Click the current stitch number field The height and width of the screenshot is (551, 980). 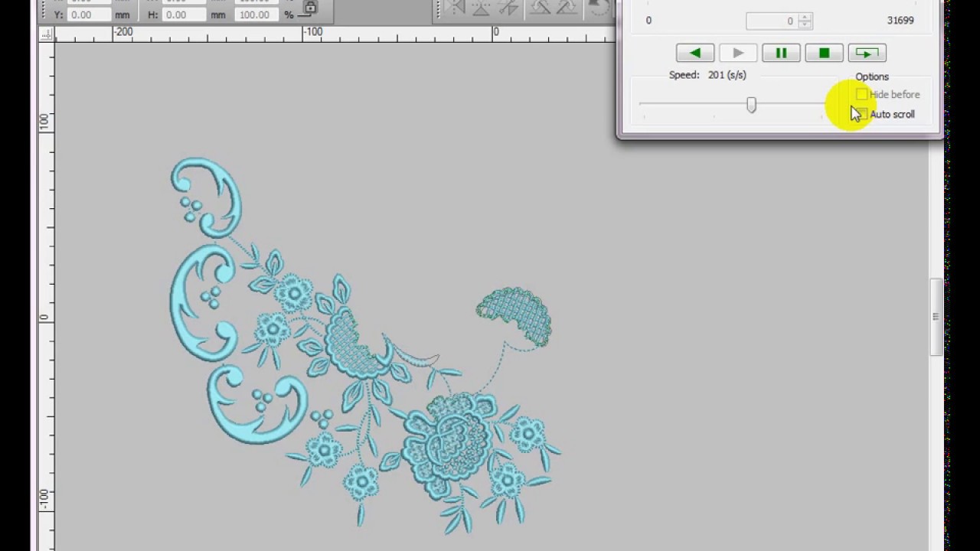[x=772, y=21]
